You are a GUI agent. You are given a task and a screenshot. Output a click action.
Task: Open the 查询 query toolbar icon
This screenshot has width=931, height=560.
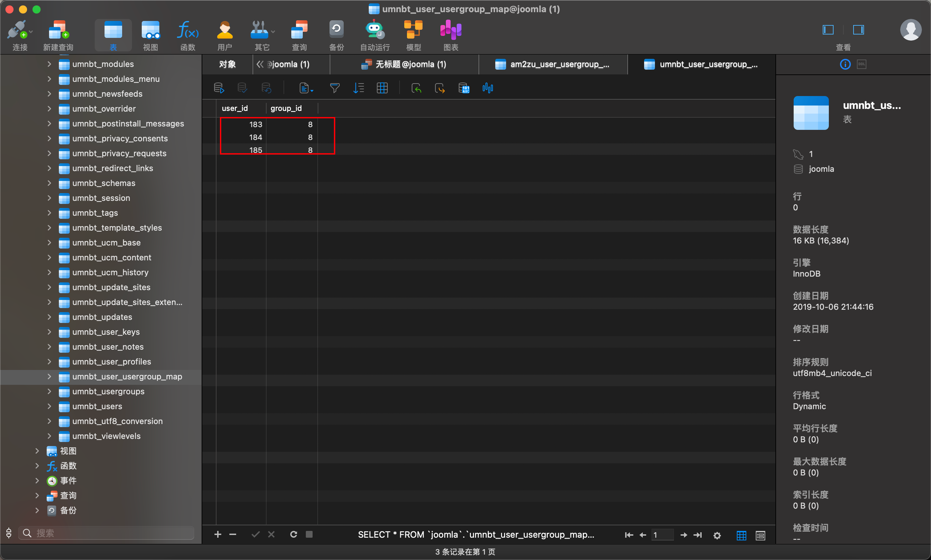click(299, 35)
